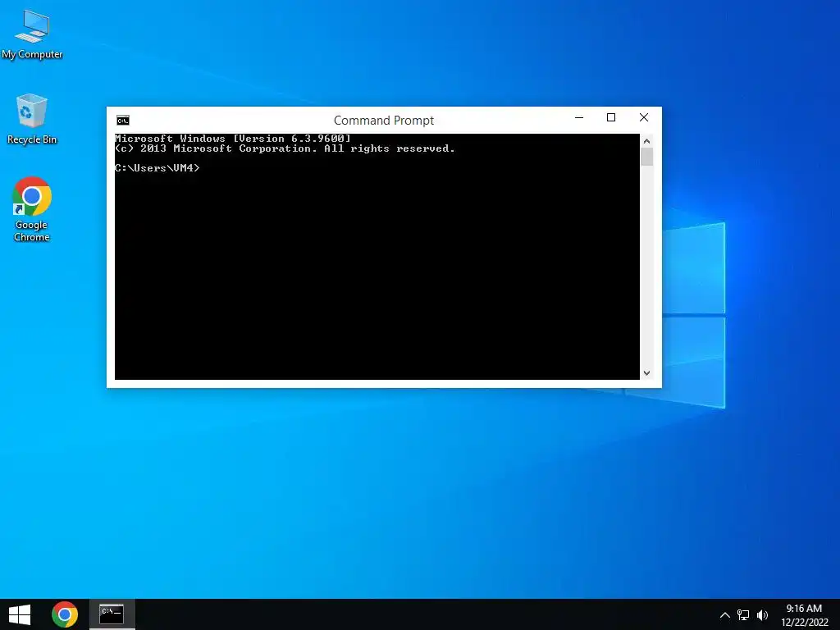Click the '(c) 2013 Microsoft Corporation' line
The width and height of the screenshot is (840, 630).
click(x=285, y=148)
